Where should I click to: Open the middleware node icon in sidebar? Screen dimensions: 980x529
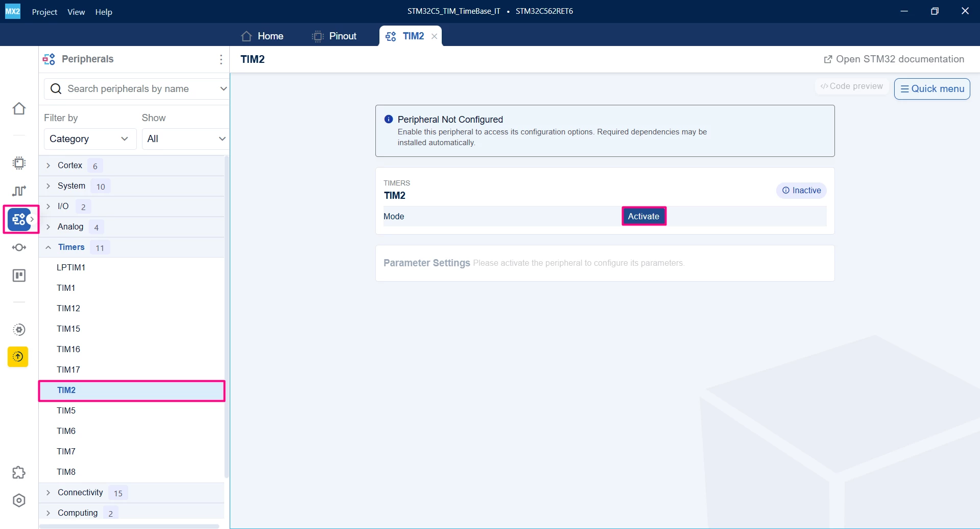coord(19,247)
